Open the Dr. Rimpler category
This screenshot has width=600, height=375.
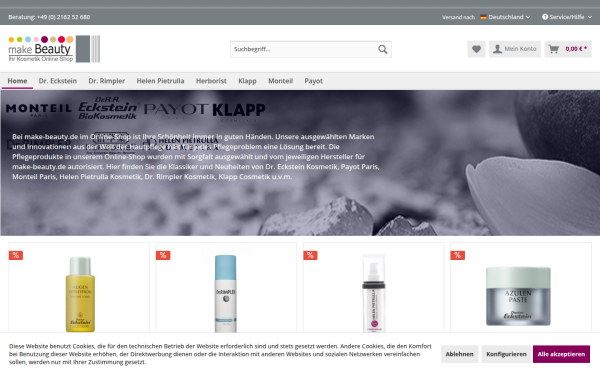coord(107,81)
